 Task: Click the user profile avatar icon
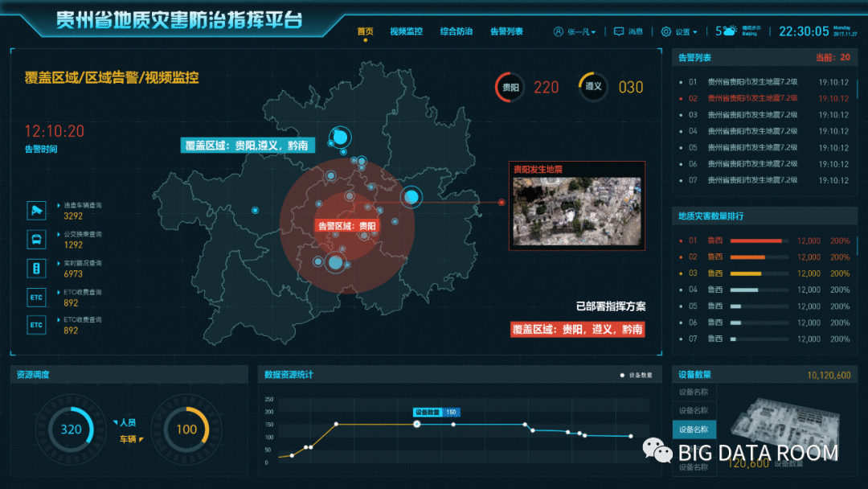tap(558, 31)
